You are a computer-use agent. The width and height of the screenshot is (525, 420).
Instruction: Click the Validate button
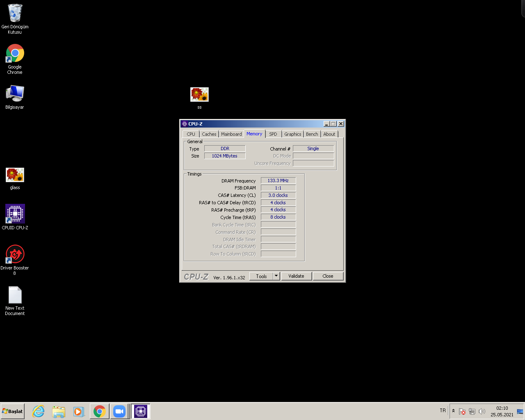(296, 276)
